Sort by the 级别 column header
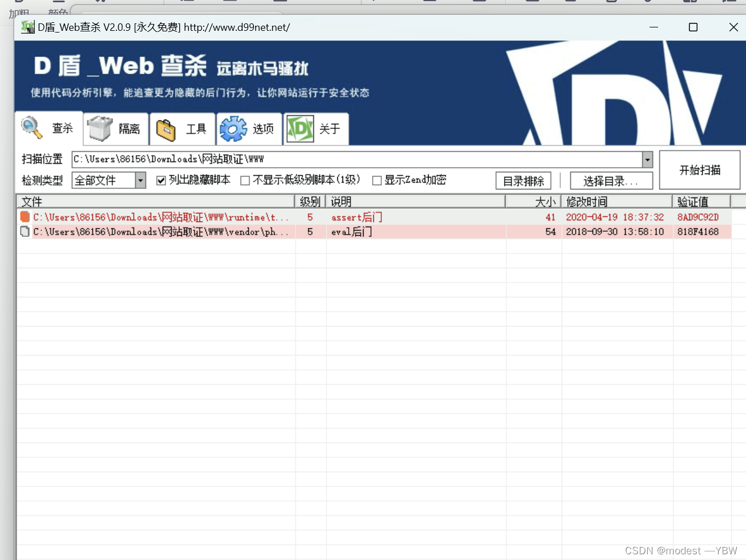 click(311, 202)
